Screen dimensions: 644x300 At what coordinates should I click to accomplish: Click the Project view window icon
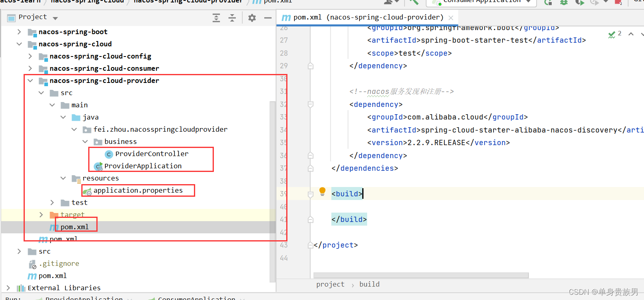(11, 17)
